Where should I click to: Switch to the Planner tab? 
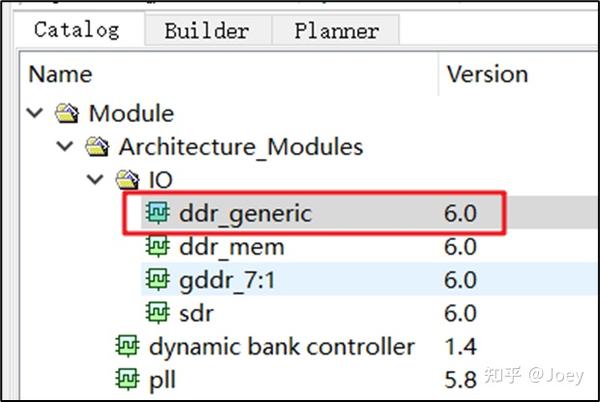[x=337, y=31]
